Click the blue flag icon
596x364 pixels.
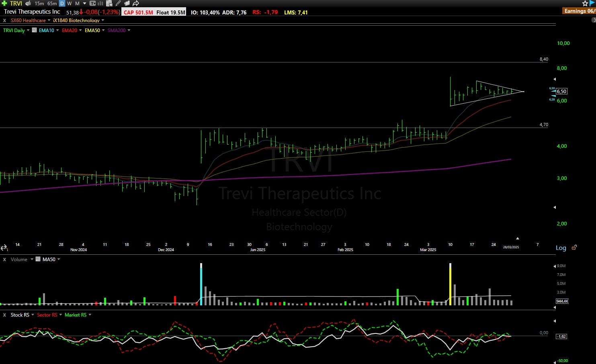(x=592, y=3)
